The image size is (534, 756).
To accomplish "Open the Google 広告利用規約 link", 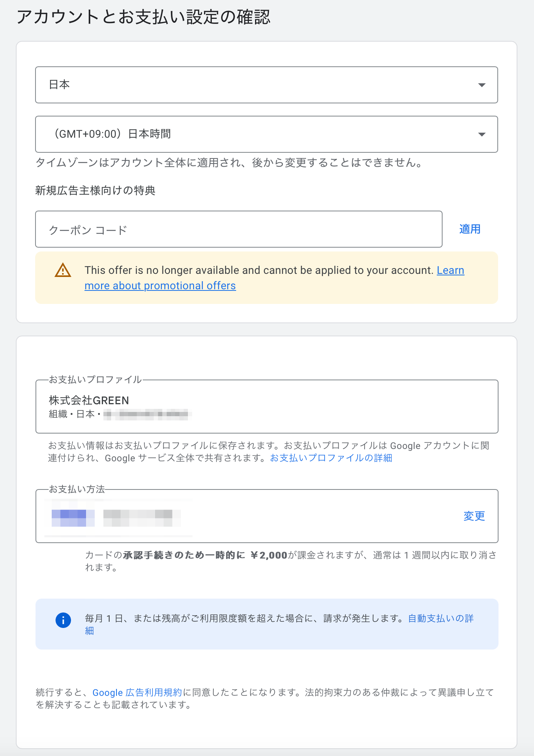I will point(137,693).
